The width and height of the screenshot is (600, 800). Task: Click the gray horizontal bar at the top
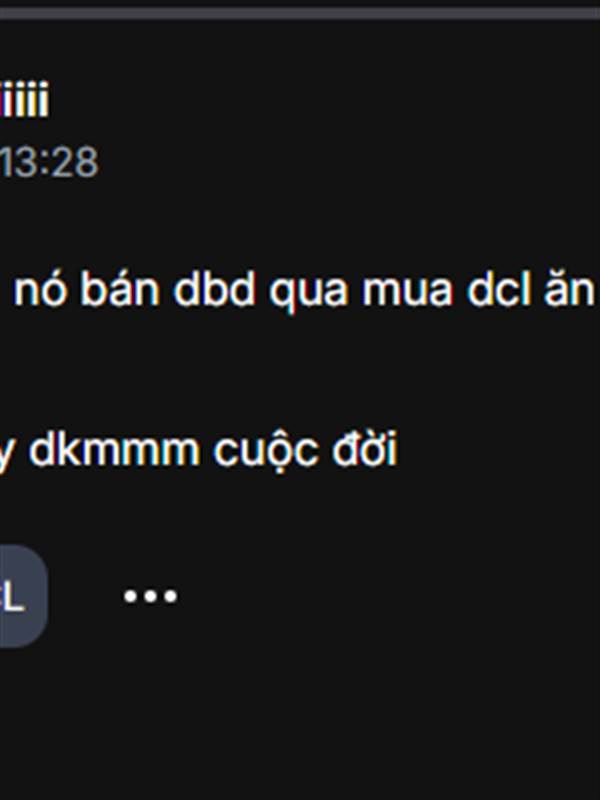tap(300, 13)
